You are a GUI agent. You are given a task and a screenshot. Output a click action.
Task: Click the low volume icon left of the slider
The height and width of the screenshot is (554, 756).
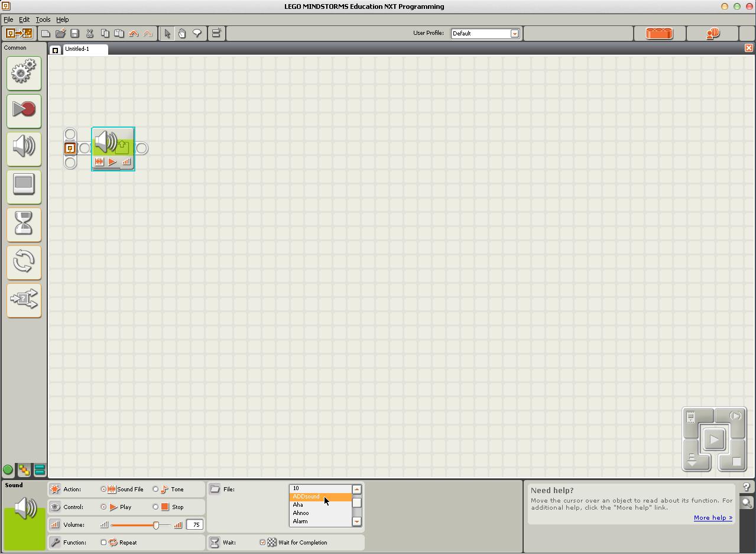105,525
